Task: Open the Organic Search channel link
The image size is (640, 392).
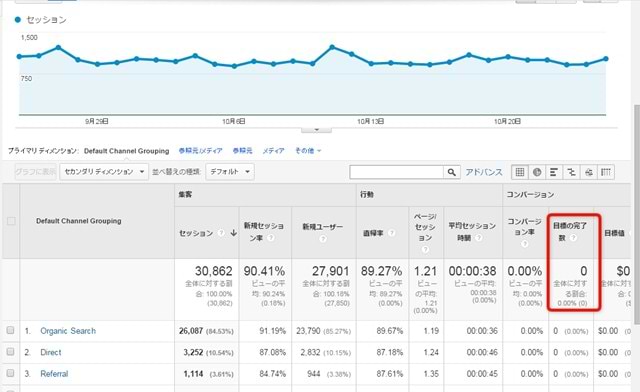Action: (x=68, y=331)
